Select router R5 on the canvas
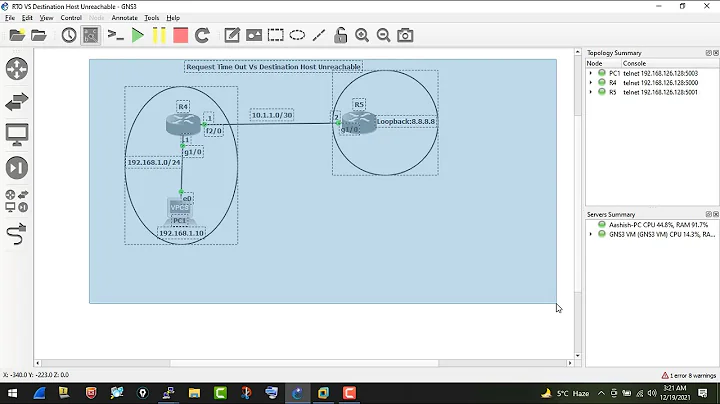720x404 pixels. [359, 122]
